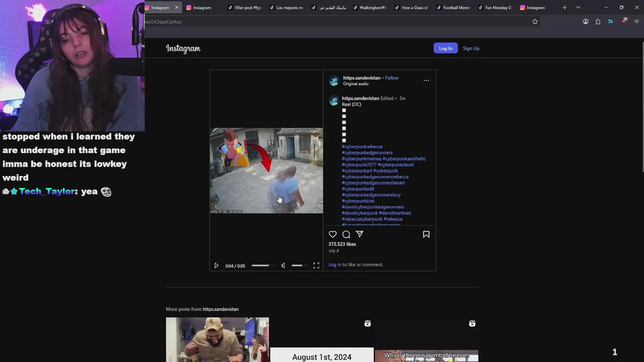Open the #davidmartinez hashtag

[x=395, y=213]
